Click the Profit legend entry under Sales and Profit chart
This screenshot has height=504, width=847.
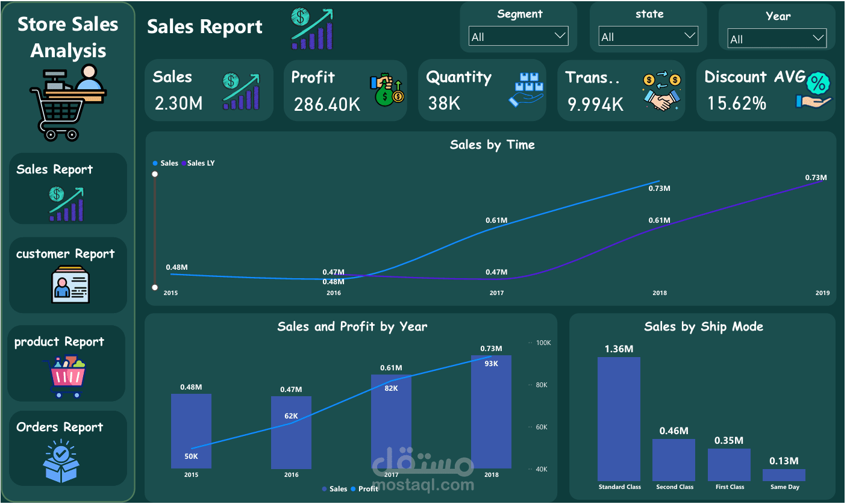[364, 489]
